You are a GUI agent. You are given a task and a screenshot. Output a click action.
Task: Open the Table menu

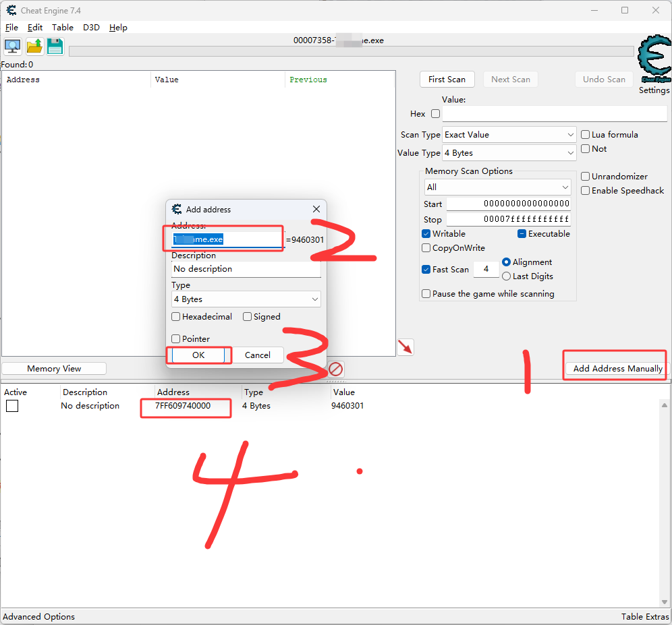[x=63, y=28]
